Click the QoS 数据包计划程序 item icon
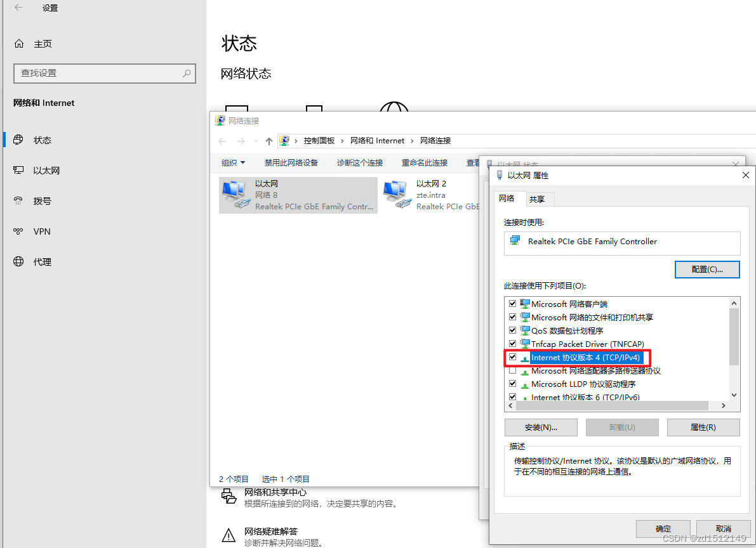This screenshot has height=548, width=756. point(524,330)
